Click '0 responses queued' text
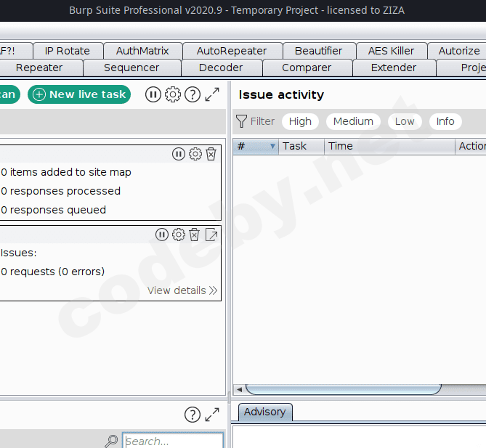Viewport: 486px width, 448px height. pos(53,210)
